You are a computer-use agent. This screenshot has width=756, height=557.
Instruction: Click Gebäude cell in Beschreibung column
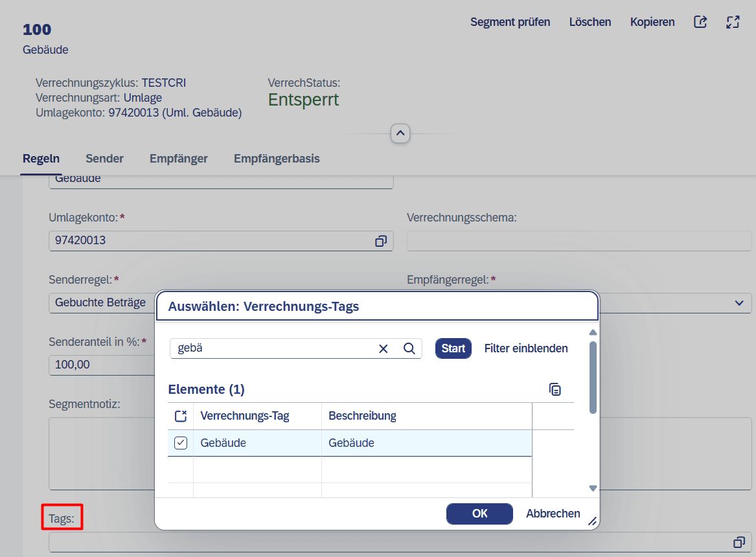(x=427, y=443)
